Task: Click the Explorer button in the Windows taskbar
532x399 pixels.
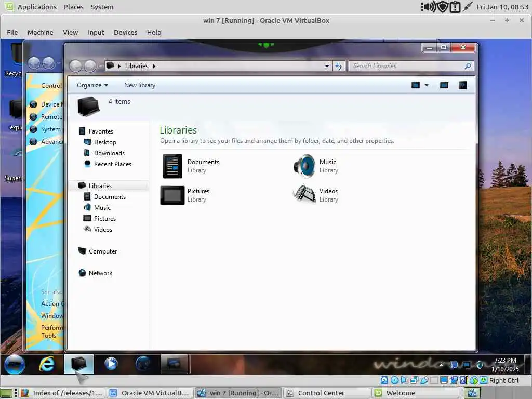Action: tap(79, 364)
